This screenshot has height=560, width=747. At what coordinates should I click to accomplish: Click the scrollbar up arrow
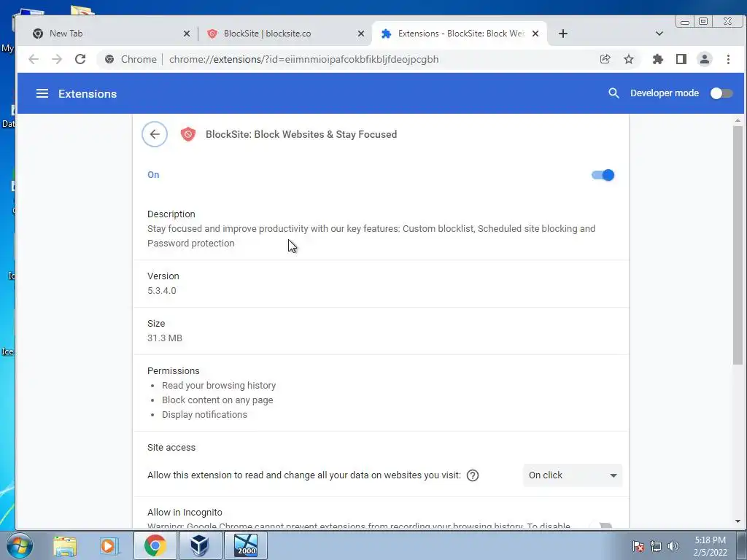738,120
